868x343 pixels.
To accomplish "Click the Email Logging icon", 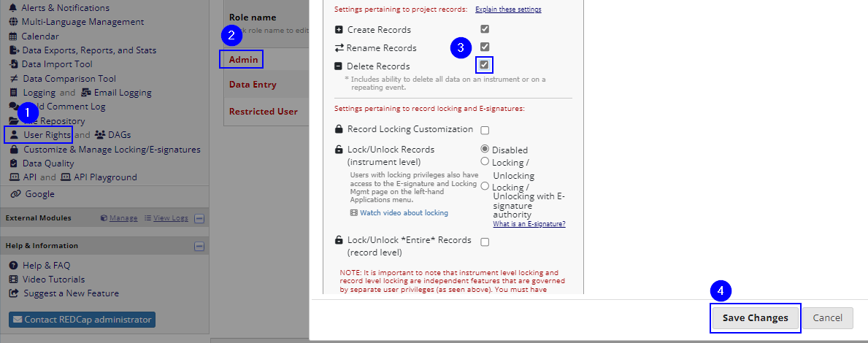I will pos(86,93).
